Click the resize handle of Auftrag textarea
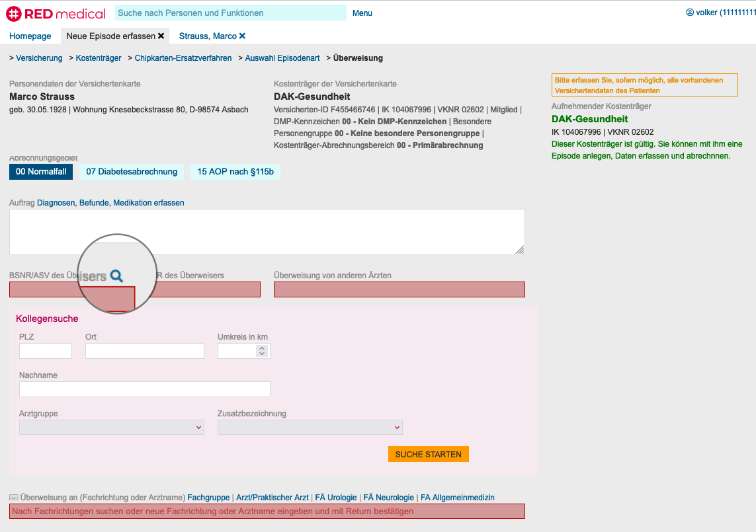This screenshot has height=532, width=756. (520, 250)
